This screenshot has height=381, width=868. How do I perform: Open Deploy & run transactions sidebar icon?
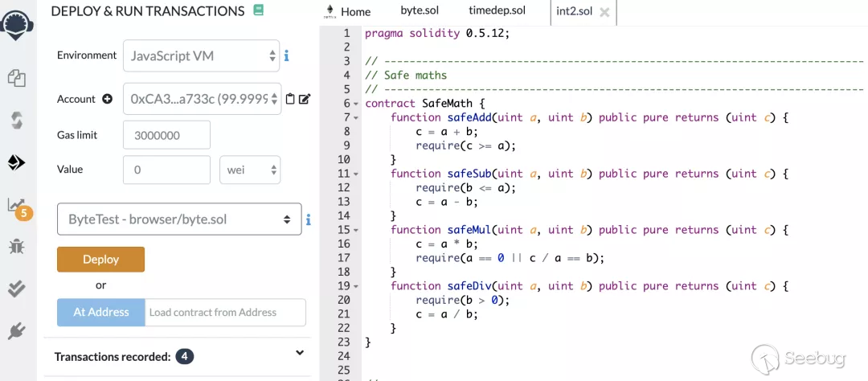click(17, 162)
